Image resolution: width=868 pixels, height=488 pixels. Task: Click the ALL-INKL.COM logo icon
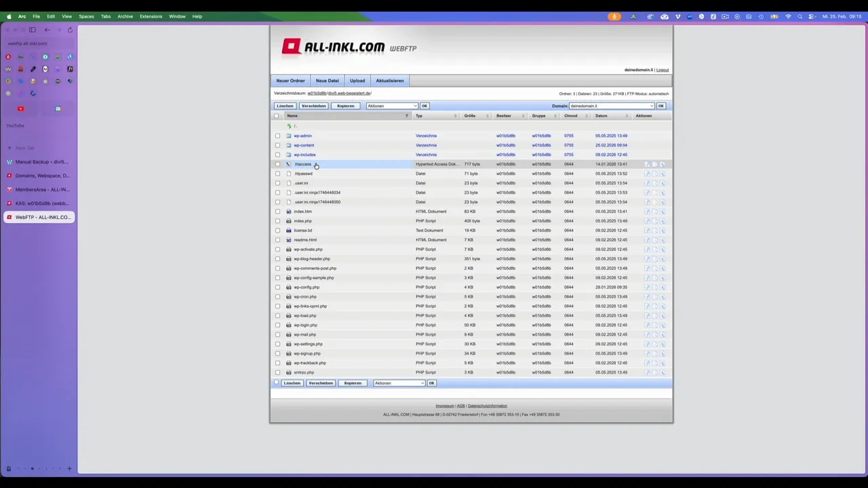290,45
